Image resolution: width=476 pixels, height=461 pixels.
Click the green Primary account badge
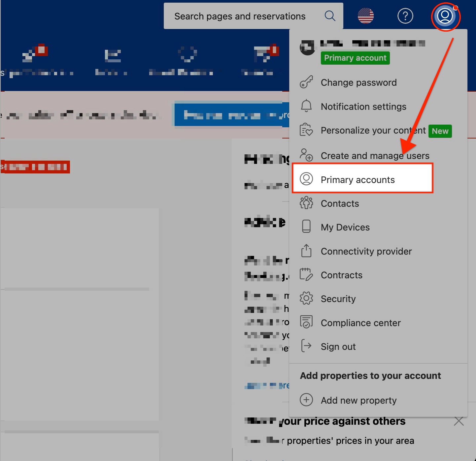(x=355, y=58)
